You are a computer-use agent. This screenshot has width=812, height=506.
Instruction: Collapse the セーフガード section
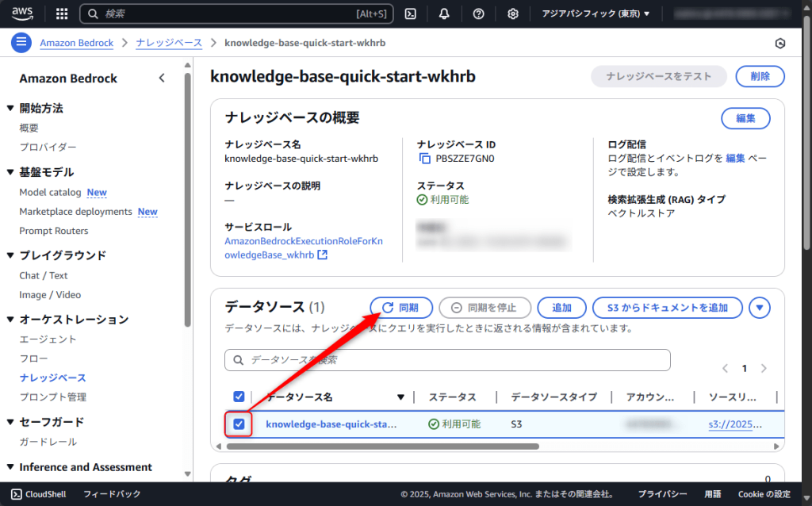[x=10, y=422]
